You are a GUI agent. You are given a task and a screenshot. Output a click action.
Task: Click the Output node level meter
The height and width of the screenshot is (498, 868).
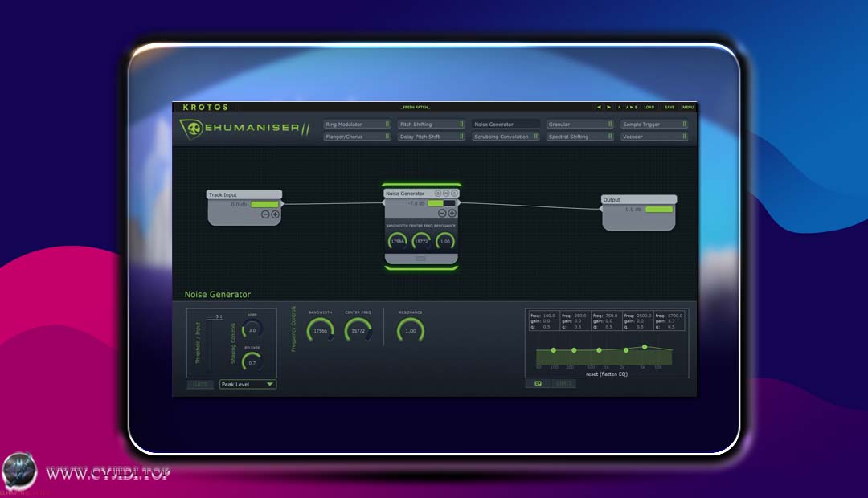click(x=659, y=210)
